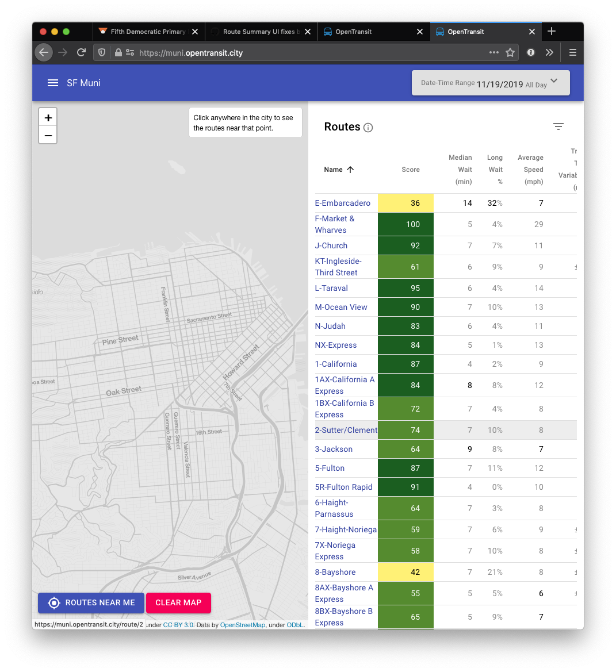Click the info icon beside the Routes heading
This screenshot has width=616, height=672.
coord(368,128)
